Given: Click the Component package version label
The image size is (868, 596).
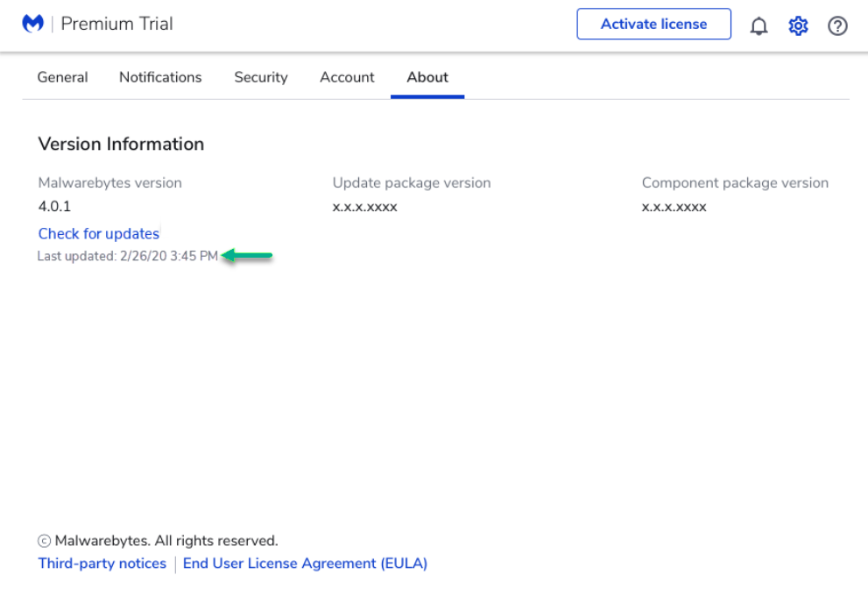Looking at the screenshot, I should pos(735,183).
